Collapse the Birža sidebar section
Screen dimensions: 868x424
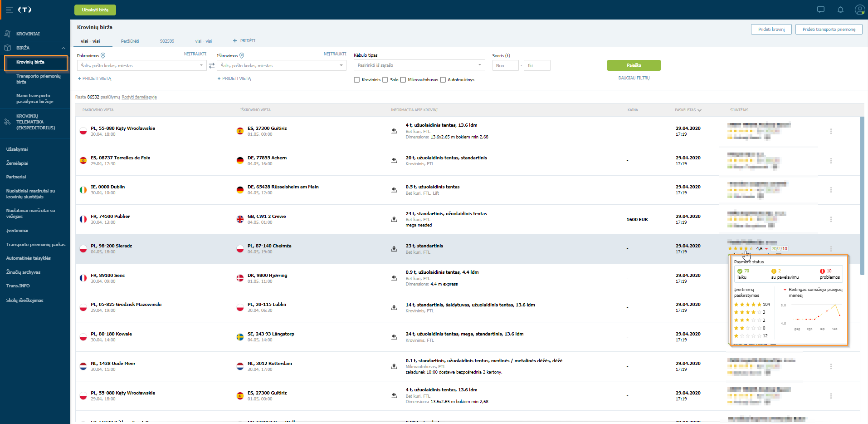[63, 48]
